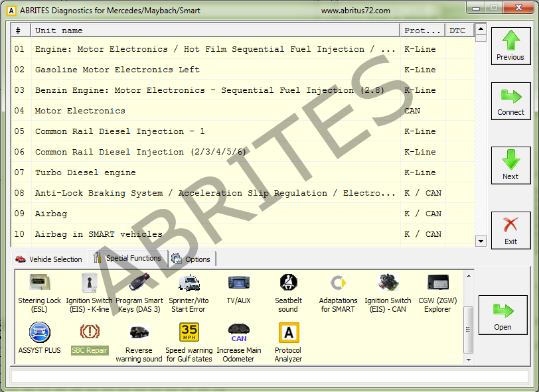Viewport: 539px width, 392px height.
Task: Select row 01 Engine: Motor Electronics / Hot Film
Action: point(243,49)
